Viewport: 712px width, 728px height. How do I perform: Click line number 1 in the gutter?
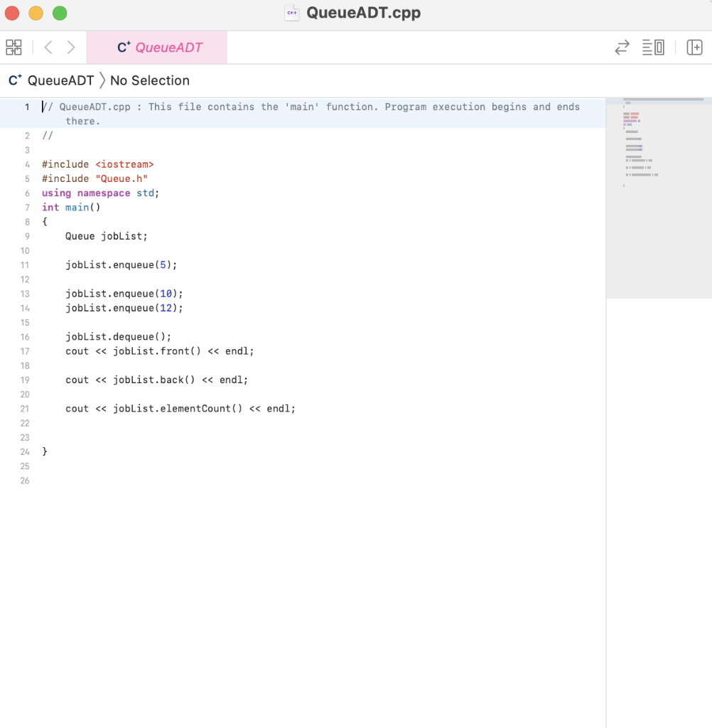[28, 107]
